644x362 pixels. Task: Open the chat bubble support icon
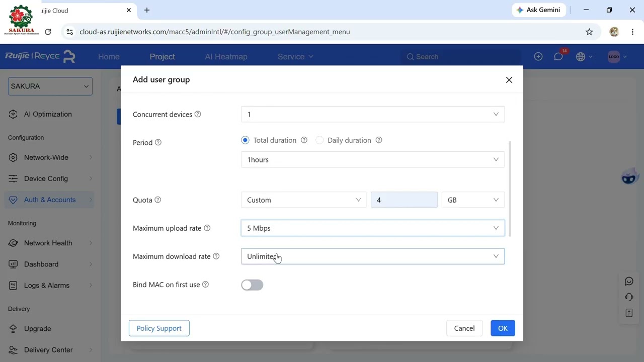click(x=629, y=281)
